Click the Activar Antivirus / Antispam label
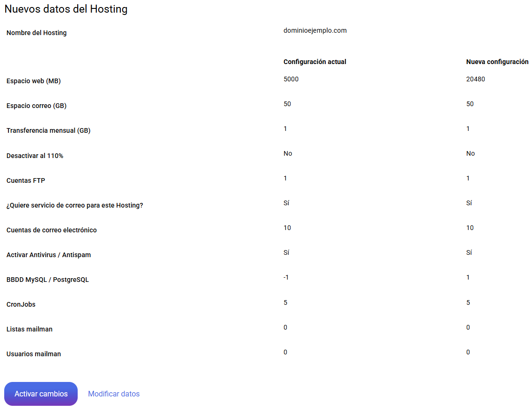The width and height of the screenshot is (532, 410). coord(49,255)
